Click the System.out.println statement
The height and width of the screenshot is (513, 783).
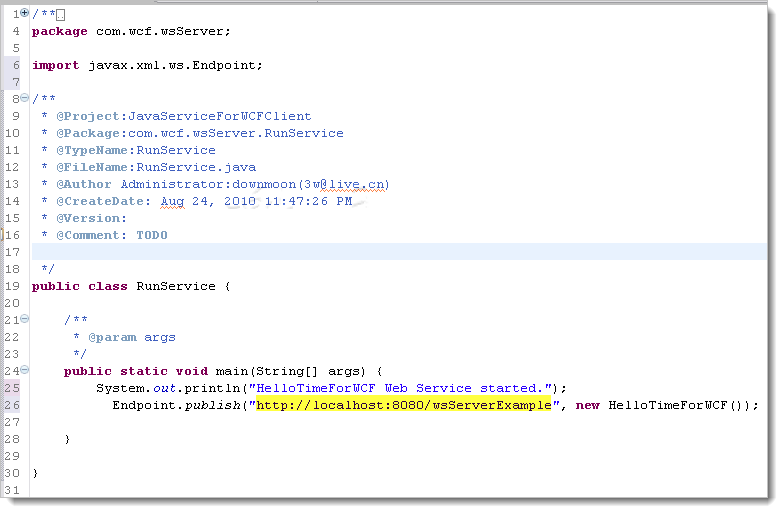click(331, 389)
